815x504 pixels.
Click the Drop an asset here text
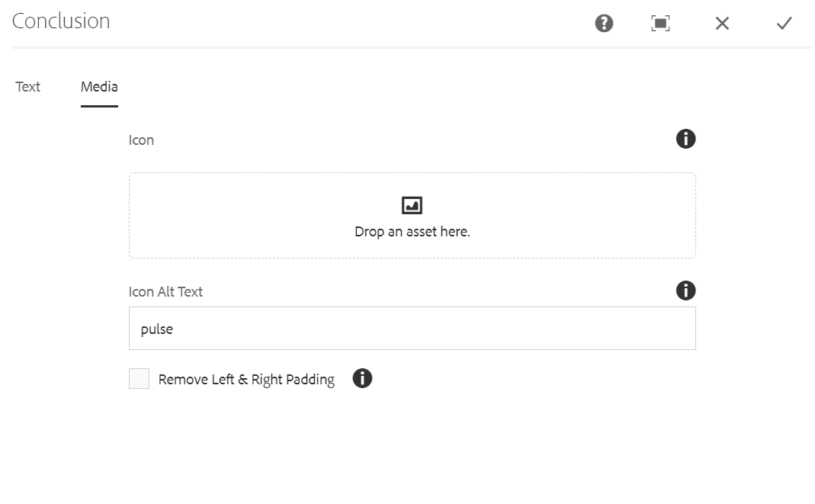point(412,232)
